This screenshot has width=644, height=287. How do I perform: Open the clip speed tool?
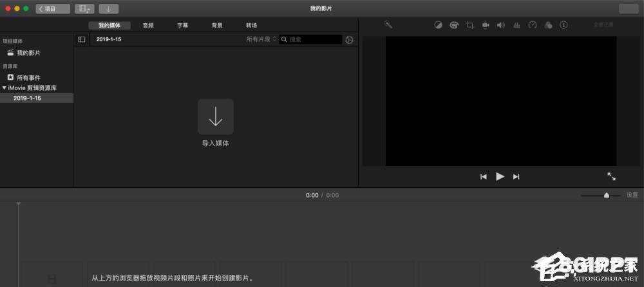(x=533, y=25)
